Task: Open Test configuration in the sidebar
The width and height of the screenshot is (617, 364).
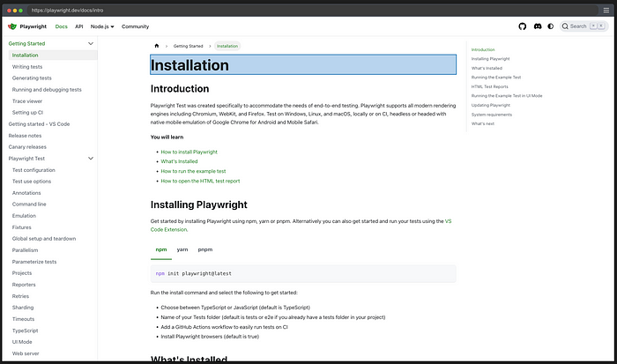Action: (33, 170)
